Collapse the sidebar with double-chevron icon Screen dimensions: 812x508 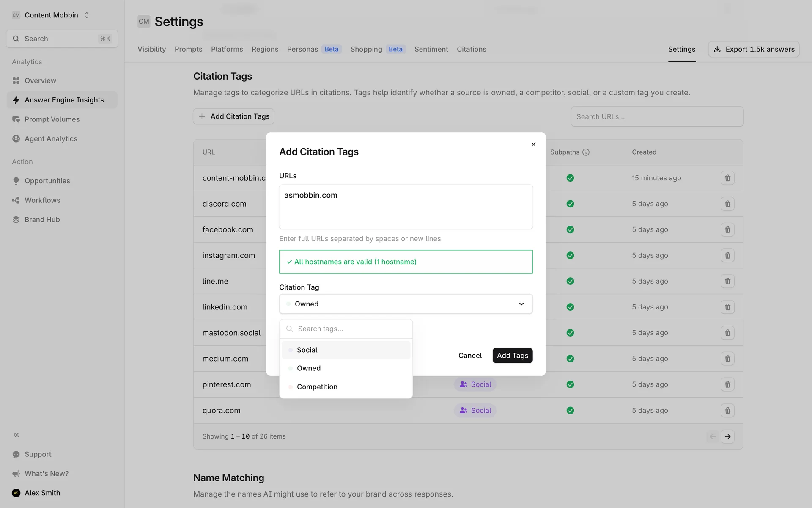pos(16,435)
